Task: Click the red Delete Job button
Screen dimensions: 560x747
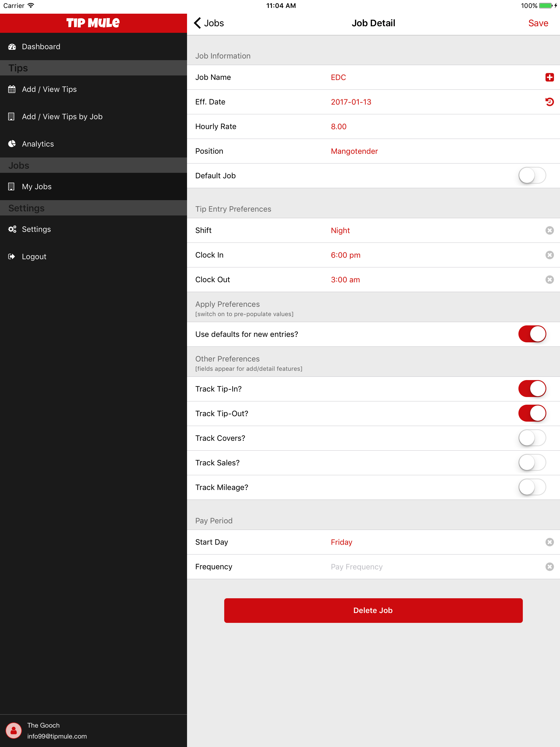Action: (x=373, y=610)
